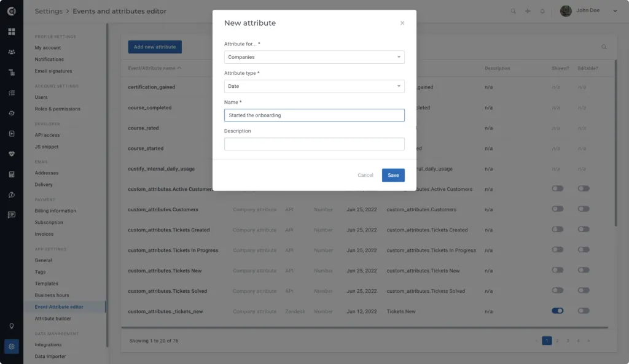Open the notifications bell icon
The width and height of the screenshot is (629, 364).
pyautogui.click(x=542, y=11)
